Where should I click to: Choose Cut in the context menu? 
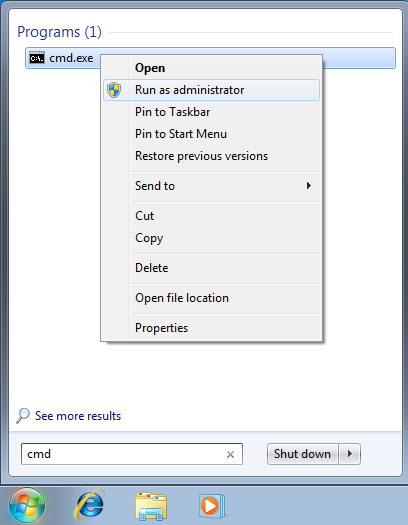pos(212,216)
